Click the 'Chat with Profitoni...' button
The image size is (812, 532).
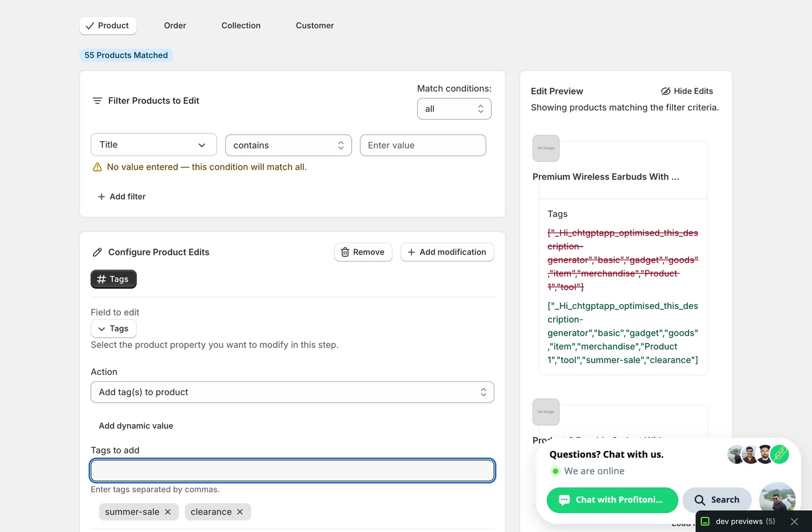612,500
